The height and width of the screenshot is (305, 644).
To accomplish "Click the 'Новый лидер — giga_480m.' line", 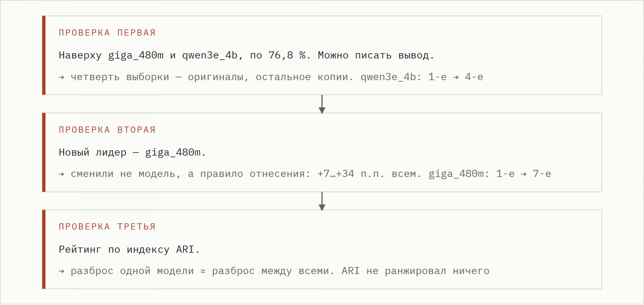I will (x=132, y=153).
